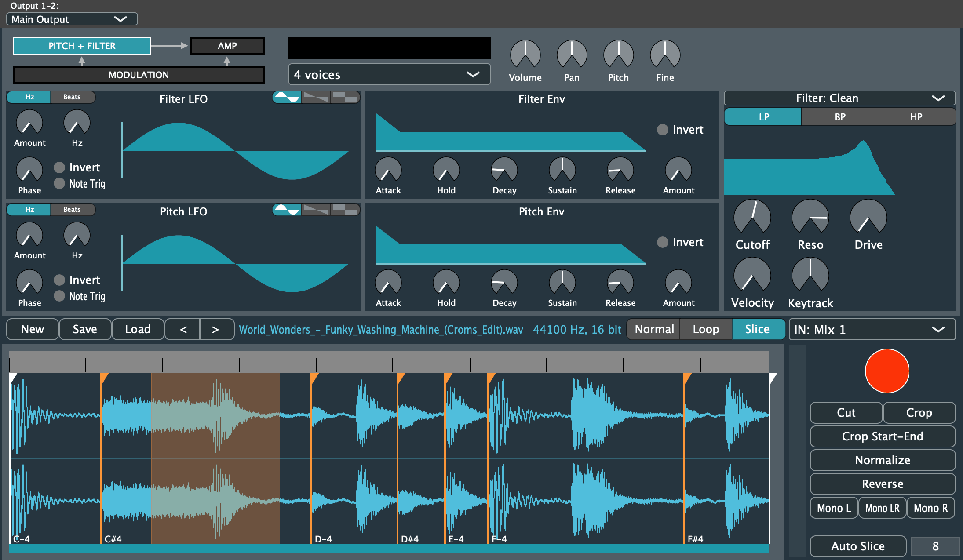Click the master Pitch knob
Viewport: 963px width, 560px height.
(x=618, y=55)
